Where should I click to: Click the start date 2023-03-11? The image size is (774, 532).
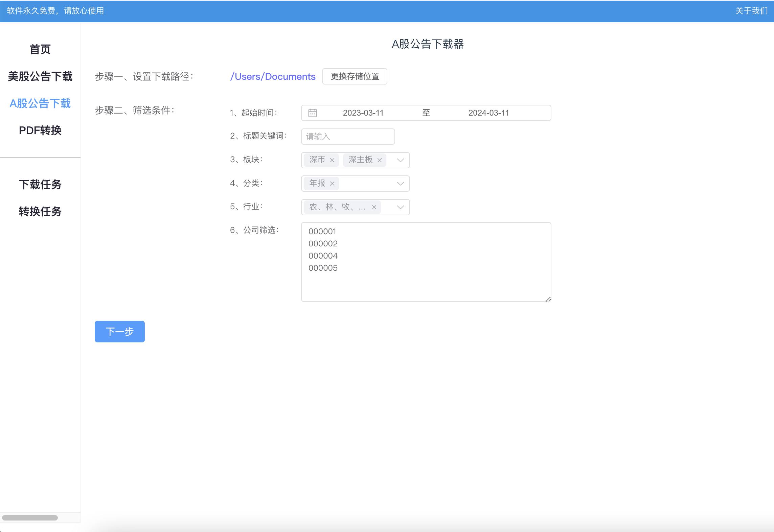(x=363, y=113)
